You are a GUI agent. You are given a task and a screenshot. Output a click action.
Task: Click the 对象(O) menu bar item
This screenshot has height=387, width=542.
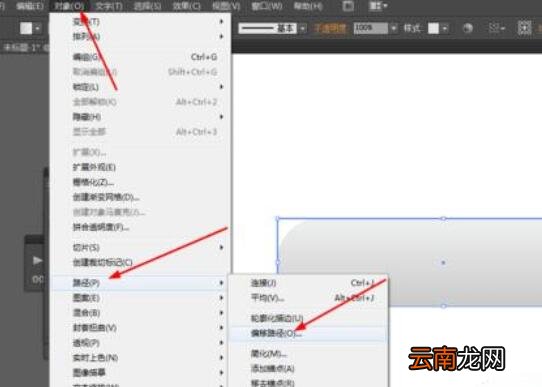(69, 6)
